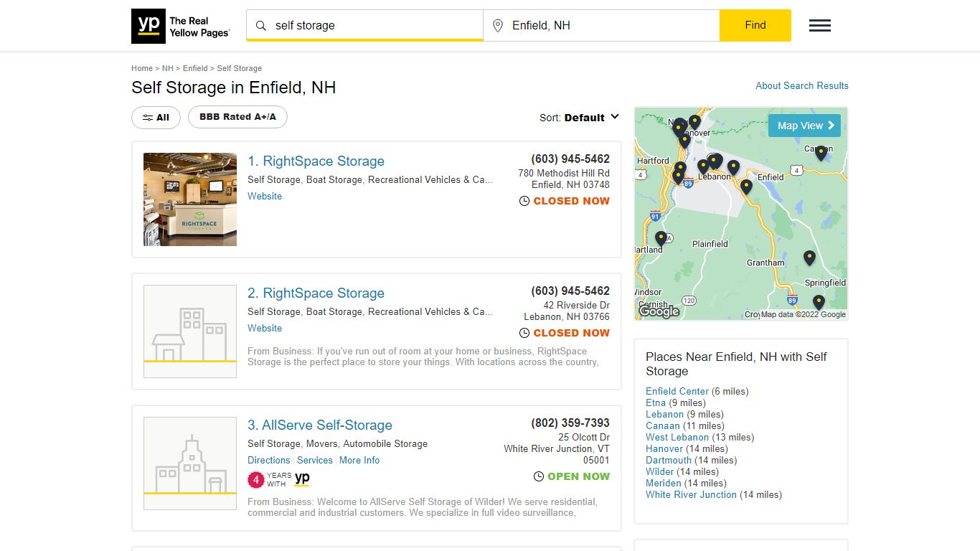Go to NH breadcrumb

point(168,68)
